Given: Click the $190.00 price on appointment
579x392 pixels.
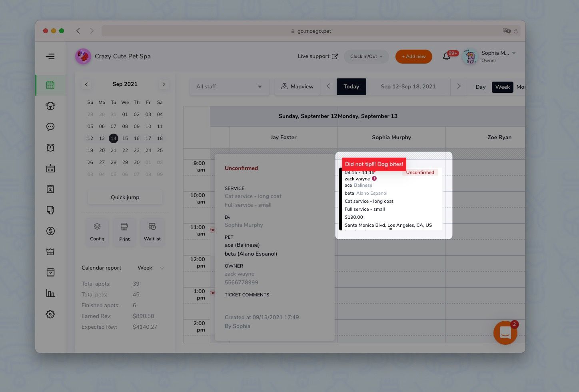Looking at the screenshot, I should [354, 217].
